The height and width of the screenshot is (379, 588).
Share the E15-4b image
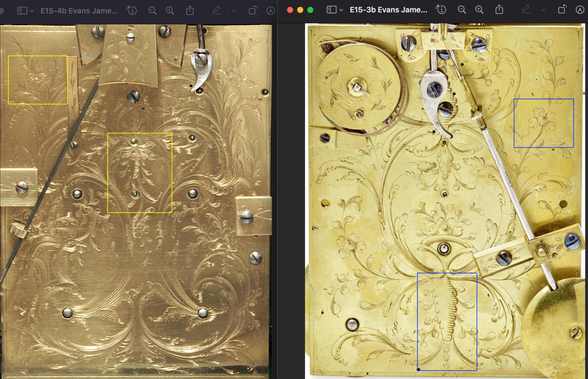tap(190, 10)
